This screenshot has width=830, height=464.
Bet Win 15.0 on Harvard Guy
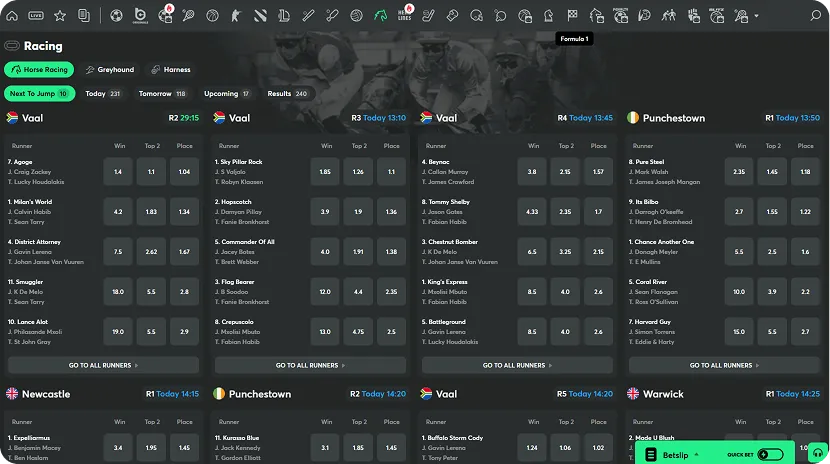tap(739, 332)
